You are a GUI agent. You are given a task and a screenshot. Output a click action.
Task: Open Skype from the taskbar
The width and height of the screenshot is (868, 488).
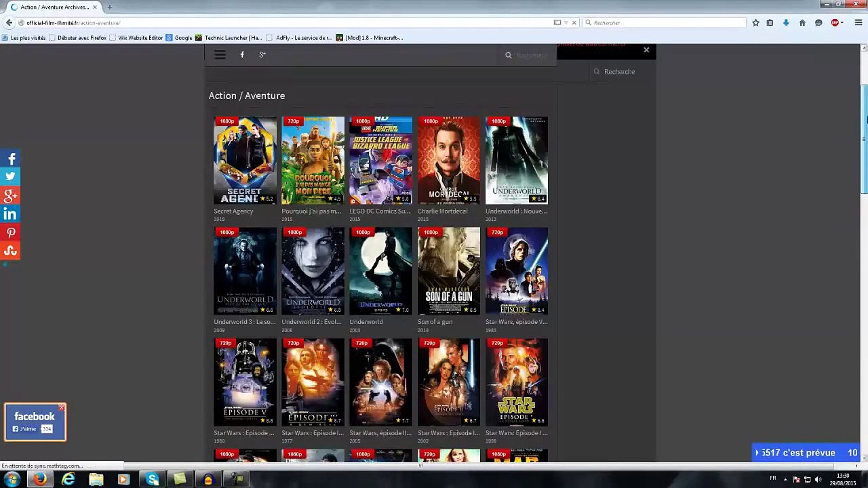click(x=152, y=479)
